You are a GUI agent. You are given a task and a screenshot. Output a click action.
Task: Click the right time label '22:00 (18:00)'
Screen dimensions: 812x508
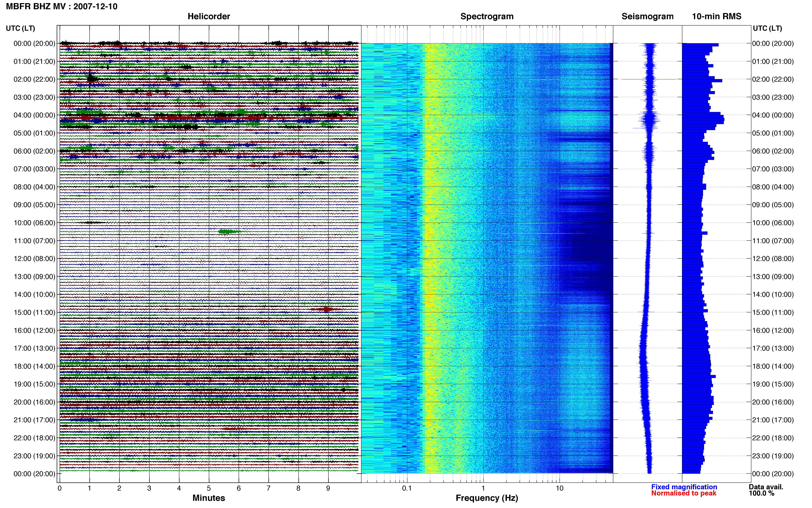[773, 438]
